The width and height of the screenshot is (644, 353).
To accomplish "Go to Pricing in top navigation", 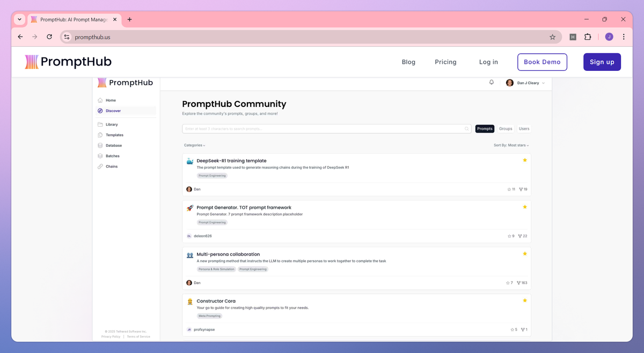I will pyautogui.click(x=445, y=62).
